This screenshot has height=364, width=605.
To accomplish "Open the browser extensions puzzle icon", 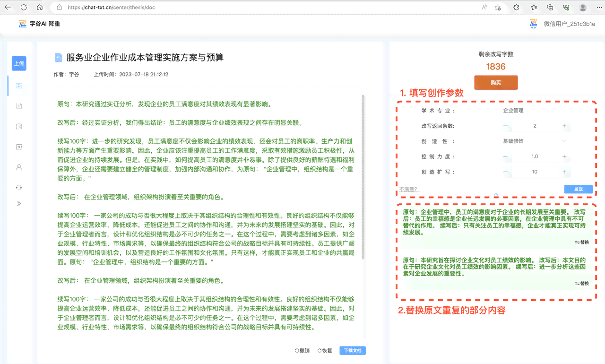I will click(x=516, y=8).
